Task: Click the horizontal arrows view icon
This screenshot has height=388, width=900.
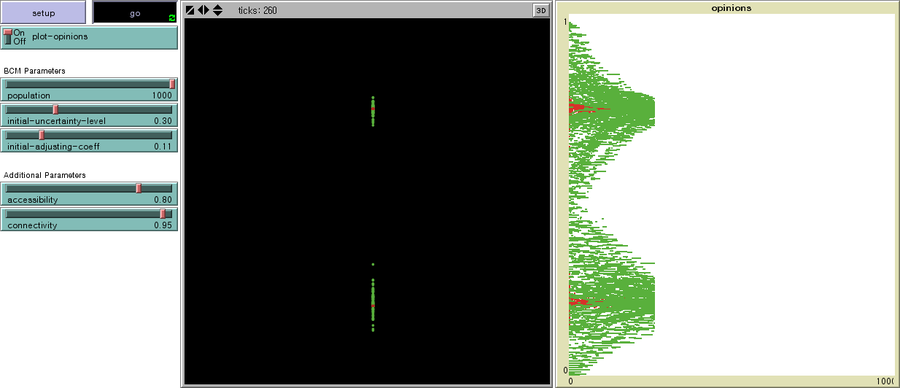Action: point(204,10)
